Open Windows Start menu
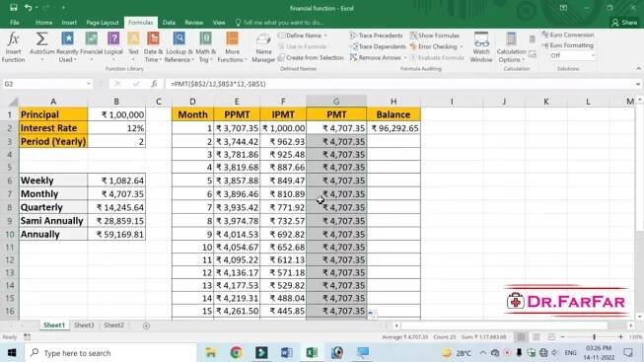Image resolution: width=644 pixels, height=362 pixels. coord(12,352)
